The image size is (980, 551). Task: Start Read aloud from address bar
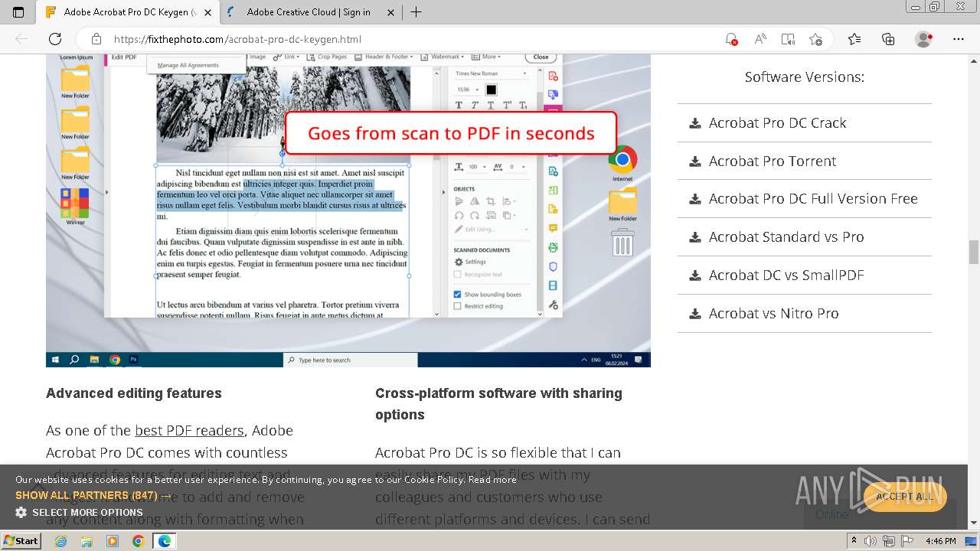[x=760, y=39]
